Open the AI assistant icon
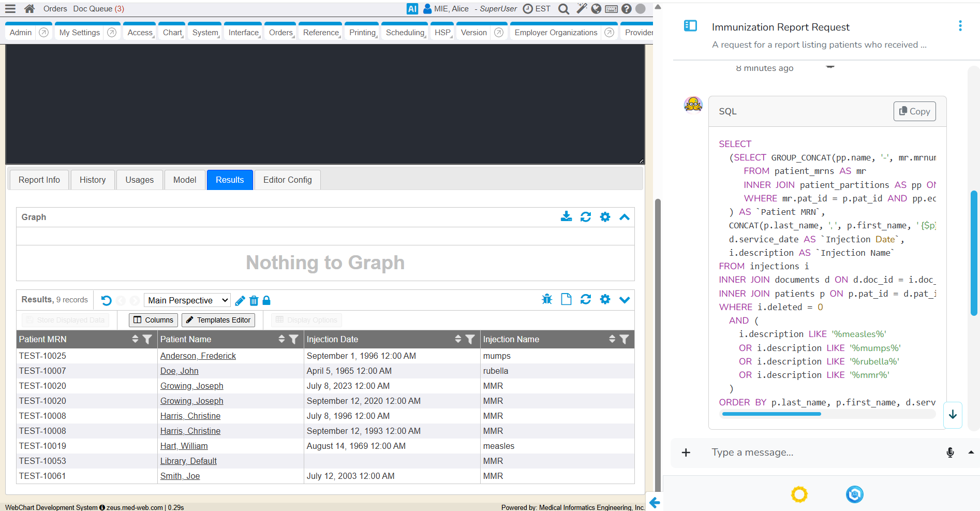980x511 pixels. pos(412,9)
